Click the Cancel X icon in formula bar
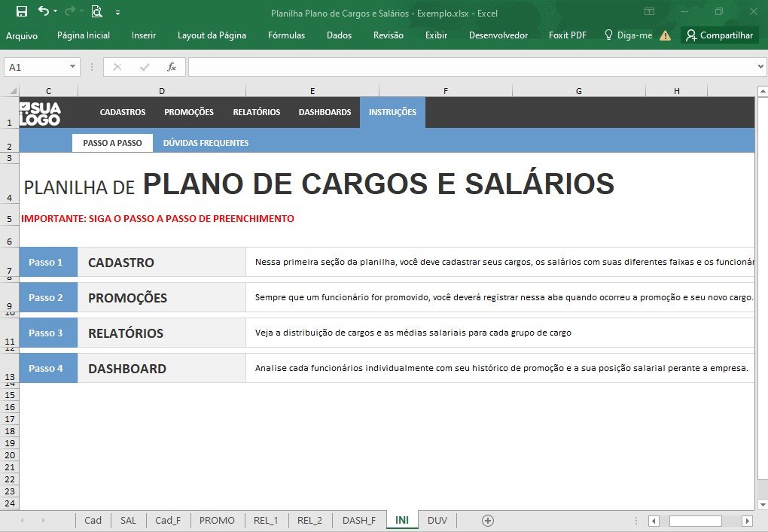 click(117, 67)
